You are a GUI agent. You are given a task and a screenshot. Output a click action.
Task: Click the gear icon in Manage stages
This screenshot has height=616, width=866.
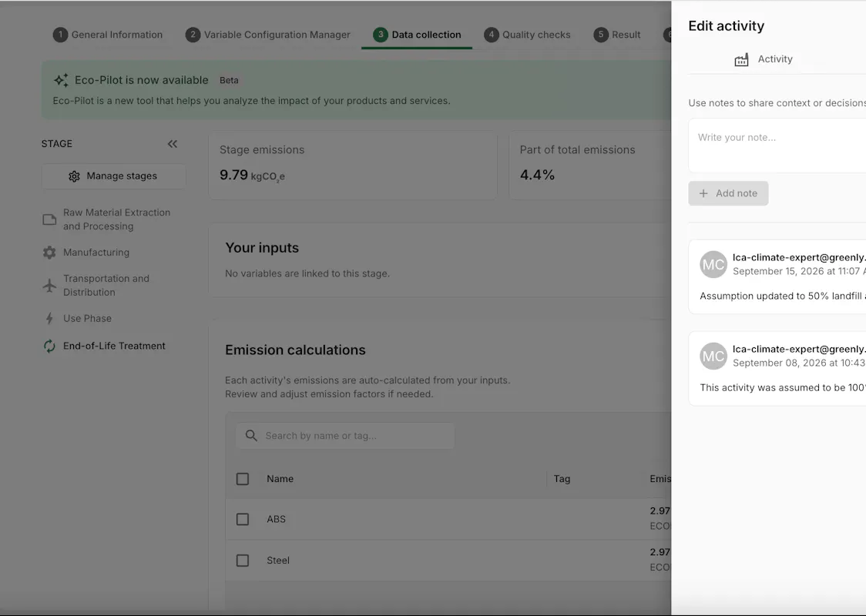pos(74,176)
